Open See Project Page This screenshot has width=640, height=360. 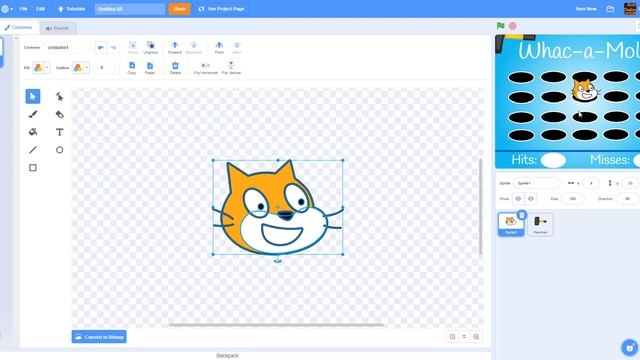click(222, 9)
